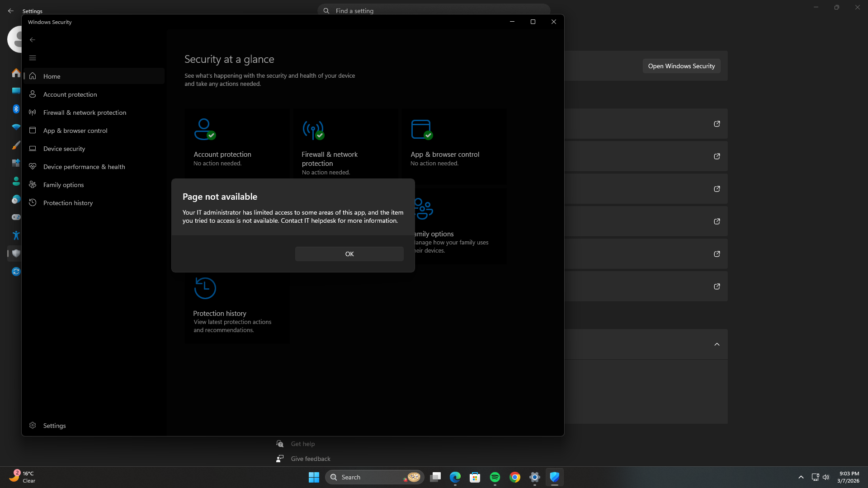Show hidden icons in the system tray
Screen dimensions: 868x488
(x=800, y=477)
